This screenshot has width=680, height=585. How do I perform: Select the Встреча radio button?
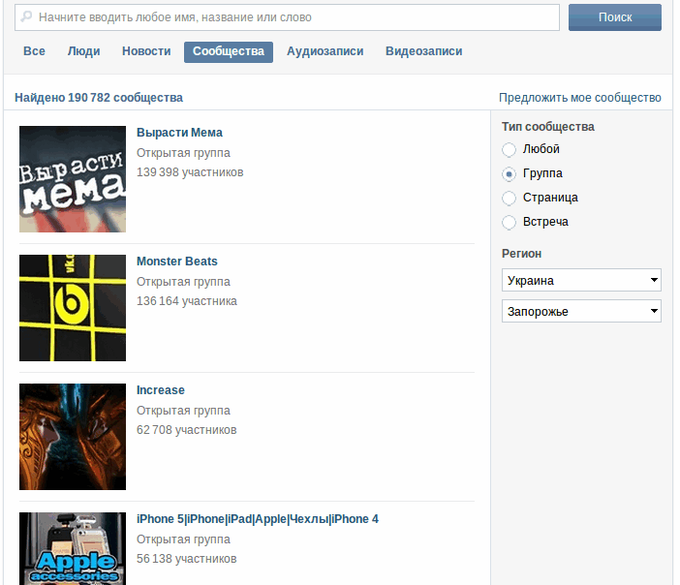(509, 222)
